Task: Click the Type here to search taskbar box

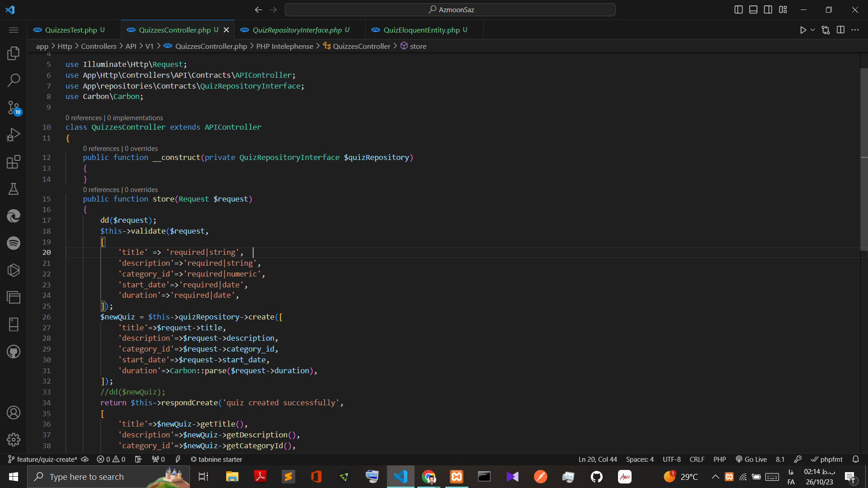Action: click(x=108, y=477)
